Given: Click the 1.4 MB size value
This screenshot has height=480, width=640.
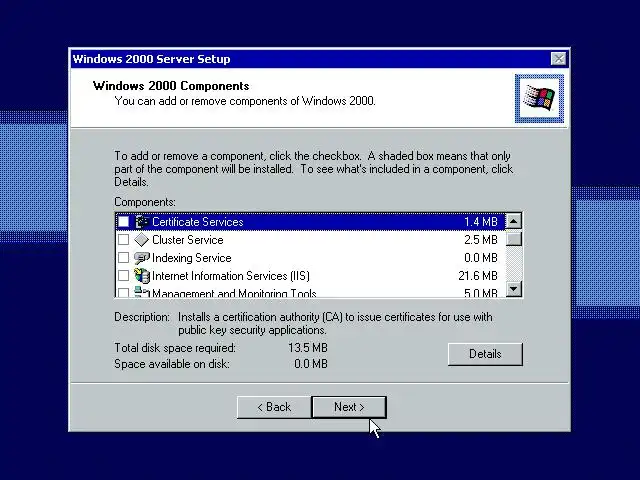Looking at the screenshot, I should tap(481, 222).
